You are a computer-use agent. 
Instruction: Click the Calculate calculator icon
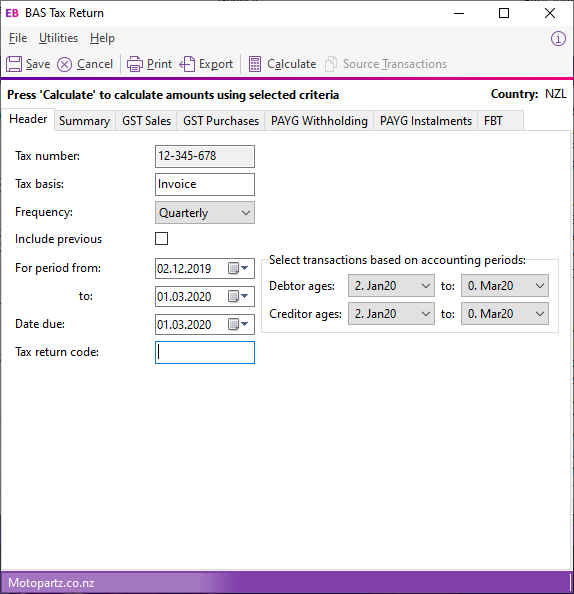click(255, 64)
